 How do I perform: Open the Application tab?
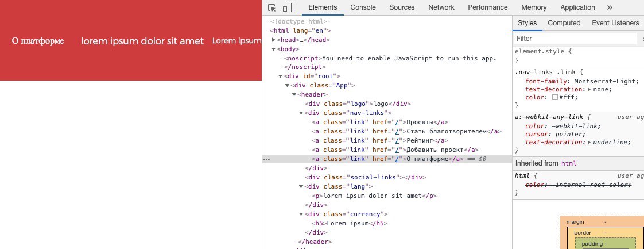577,7
